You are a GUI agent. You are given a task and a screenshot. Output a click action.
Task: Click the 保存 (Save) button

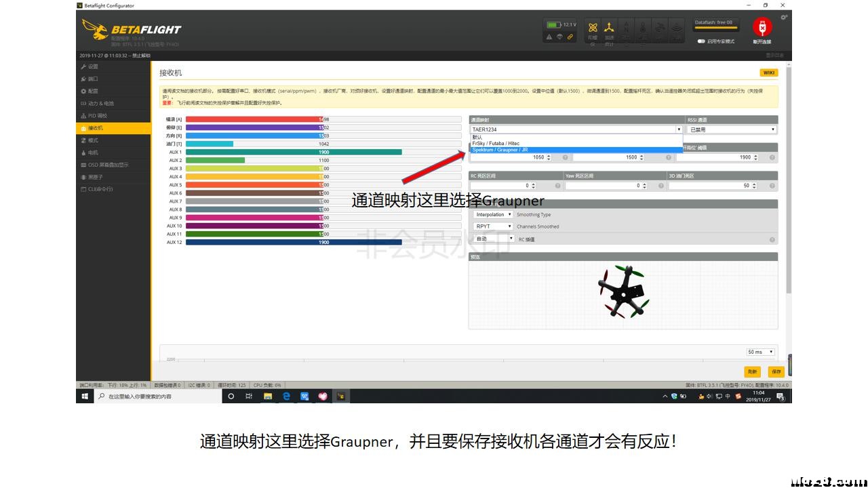tap(776, 371)
